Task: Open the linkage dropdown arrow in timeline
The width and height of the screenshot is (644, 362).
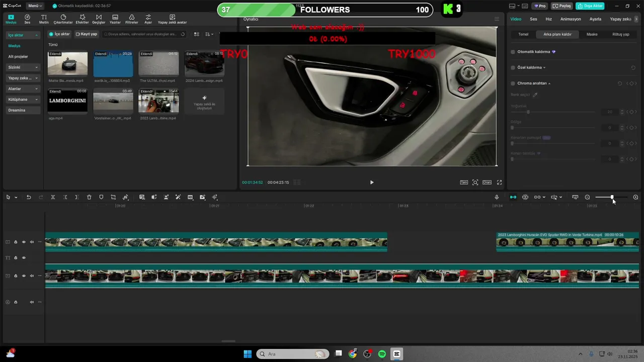Action: click(544, 197)
